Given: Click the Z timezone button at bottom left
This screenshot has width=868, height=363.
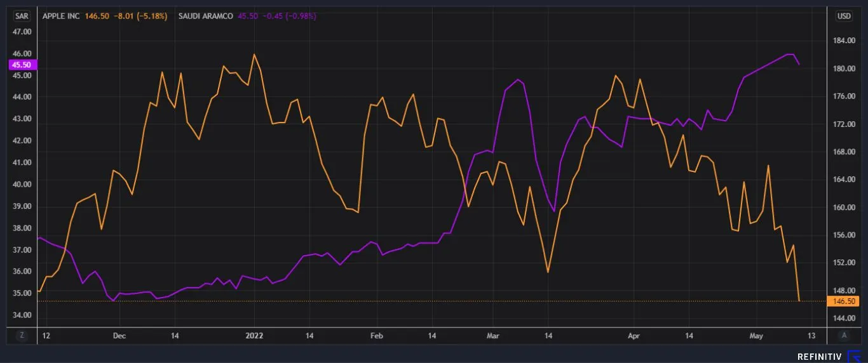Looking at the screenshot, I should pos(21,335).
